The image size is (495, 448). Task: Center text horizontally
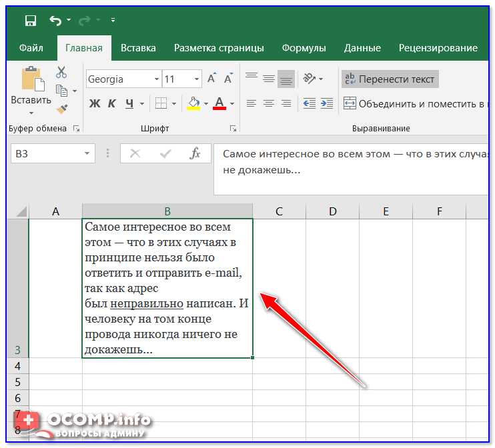[x=269, y=103]
